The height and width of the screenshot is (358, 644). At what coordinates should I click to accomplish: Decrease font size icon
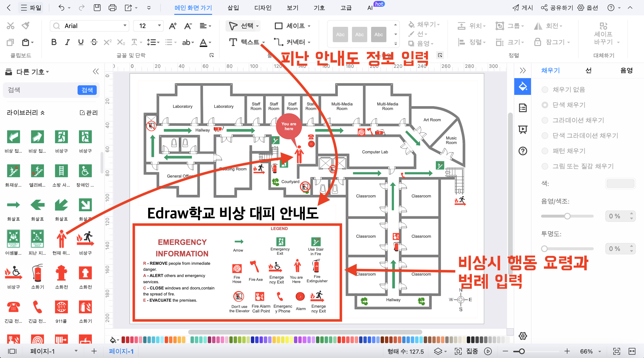click(188, 26)
